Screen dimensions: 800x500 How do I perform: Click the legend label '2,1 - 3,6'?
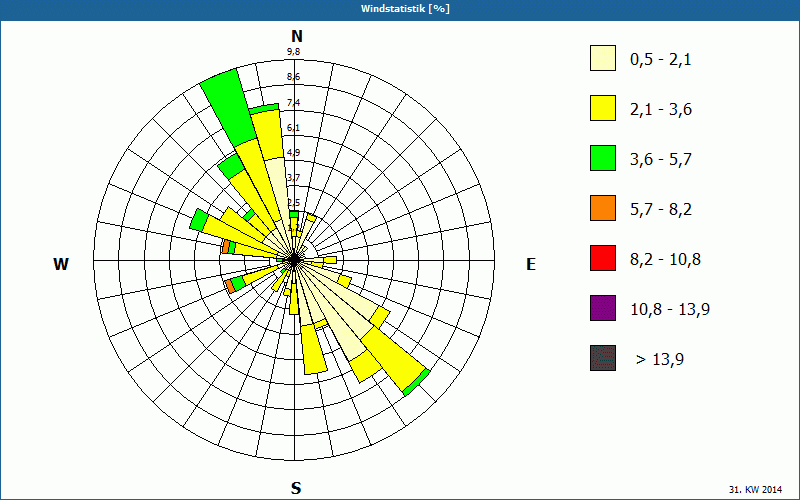pyautogui.click(x=661, y=110)
